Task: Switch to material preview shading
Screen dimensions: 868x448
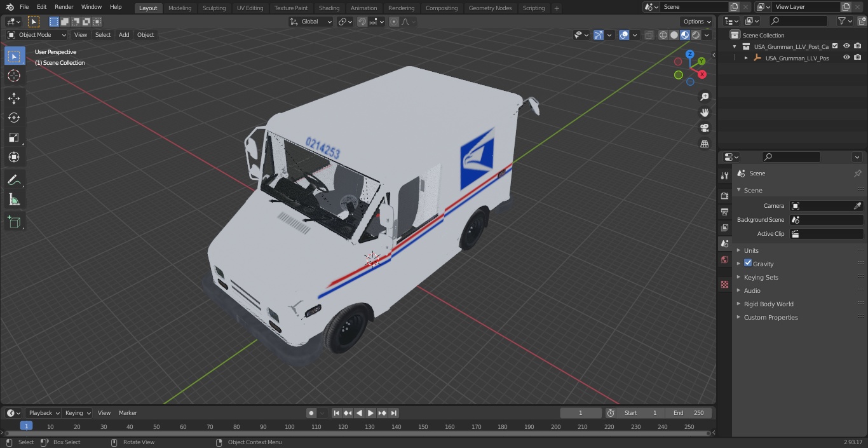Action: (685, 35)
